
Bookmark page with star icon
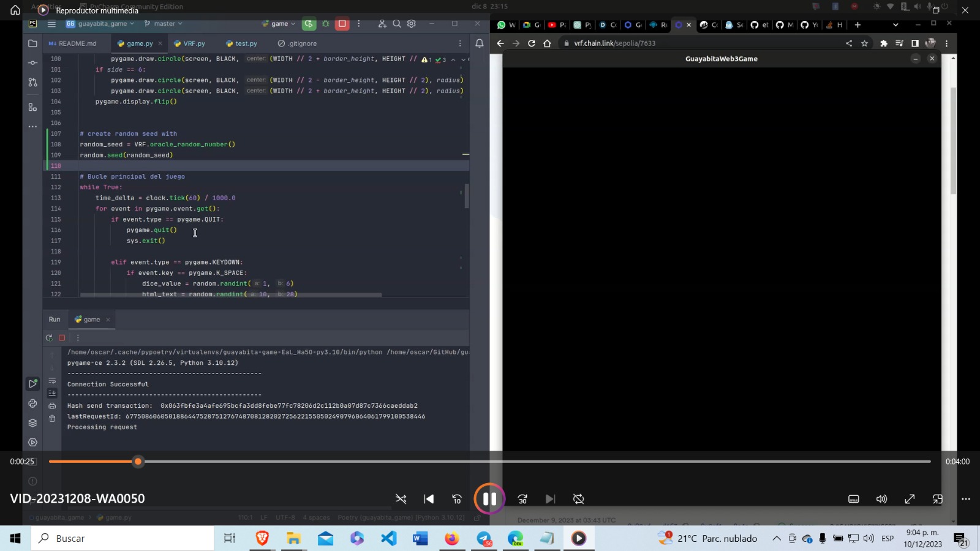[x=864, y=43]
